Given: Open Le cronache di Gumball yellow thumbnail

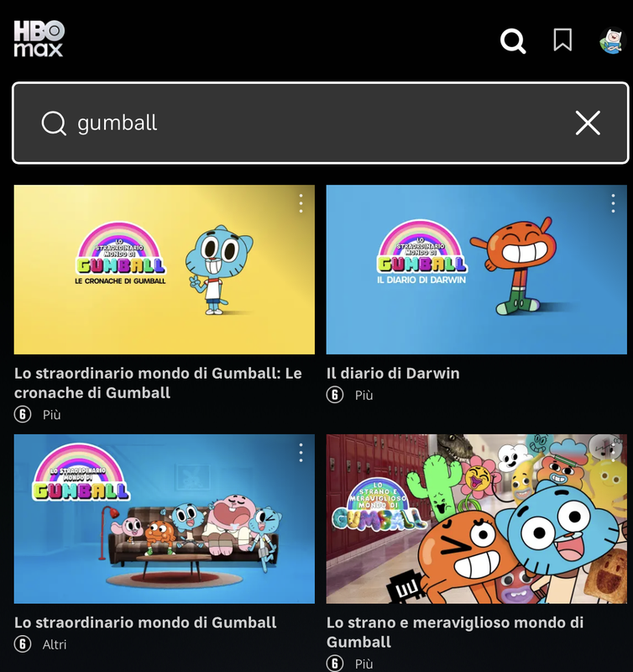Looking at the screenshot, I should (x=165, y=270).
